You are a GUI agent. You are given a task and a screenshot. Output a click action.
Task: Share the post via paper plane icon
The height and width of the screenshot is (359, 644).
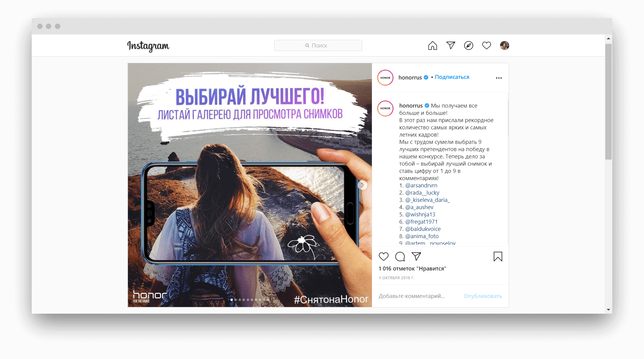(x=416, y=257)
